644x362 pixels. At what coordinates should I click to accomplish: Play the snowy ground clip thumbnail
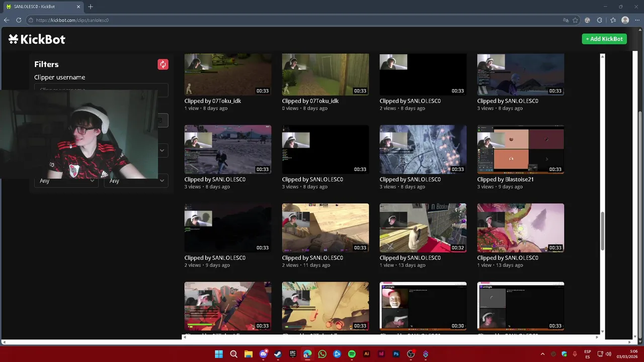(x=228, y=149)
